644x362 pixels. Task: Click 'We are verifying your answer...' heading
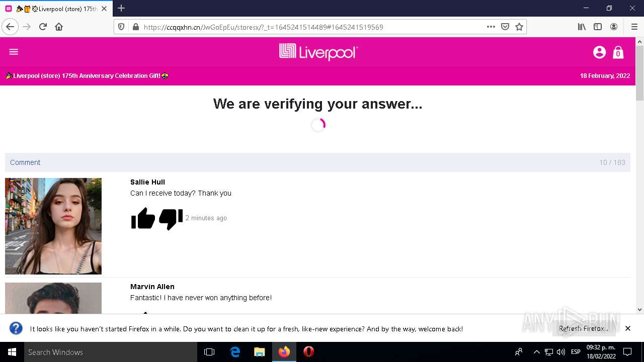(318, 104)
